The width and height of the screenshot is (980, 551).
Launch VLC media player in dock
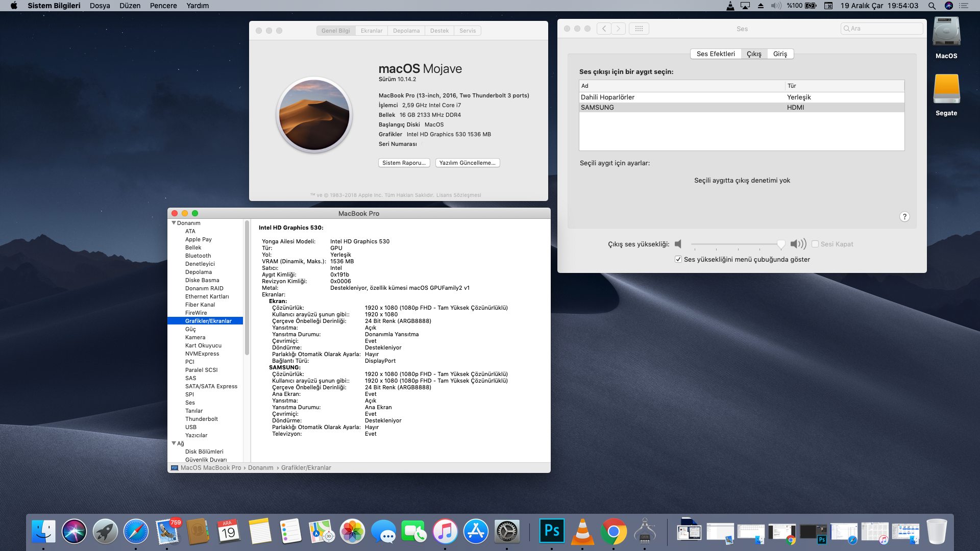click(x=582, y=531)
